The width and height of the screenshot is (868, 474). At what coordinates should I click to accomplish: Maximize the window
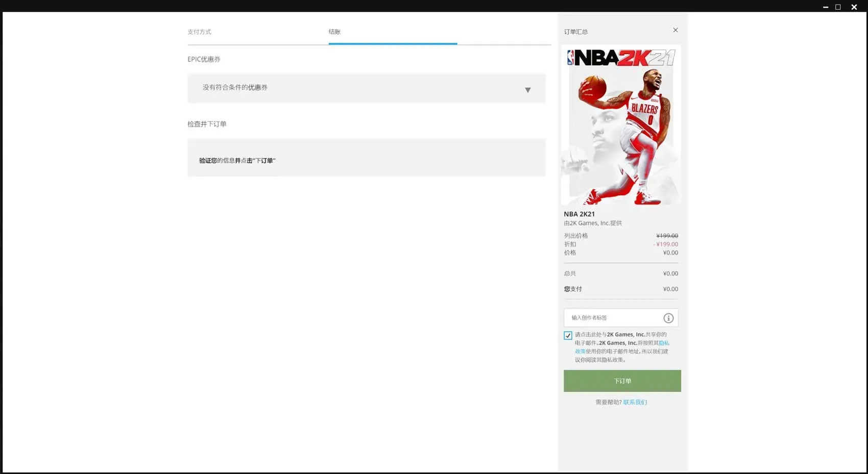click(838, 7)
